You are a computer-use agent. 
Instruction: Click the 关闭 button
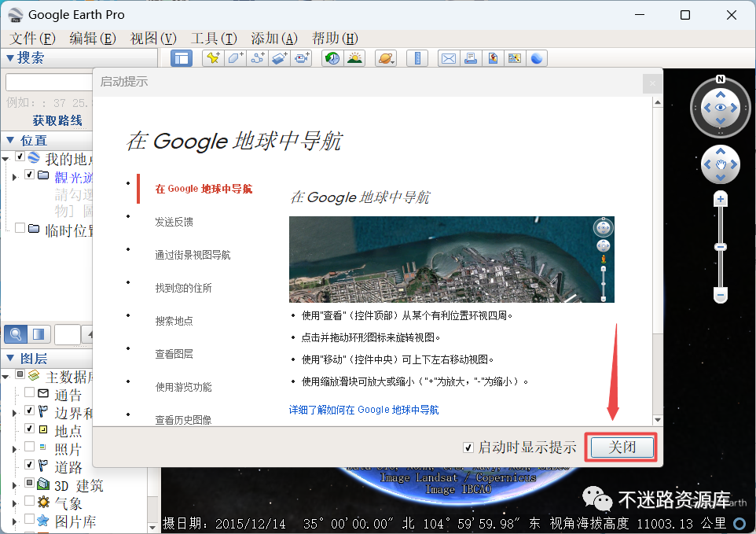622,447
